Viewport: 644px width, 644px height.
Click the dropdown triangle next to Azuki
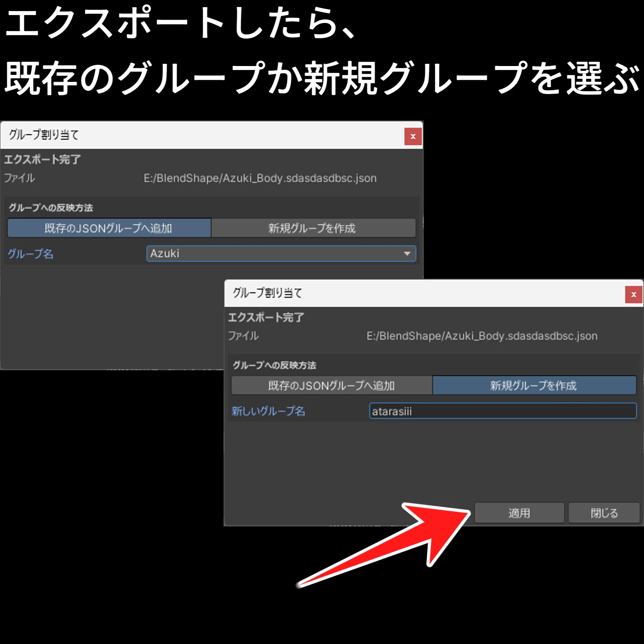407,254
